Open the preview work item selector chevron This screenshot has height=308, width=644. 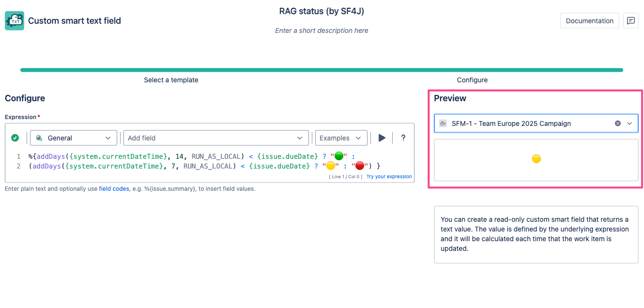pos(629,123)
